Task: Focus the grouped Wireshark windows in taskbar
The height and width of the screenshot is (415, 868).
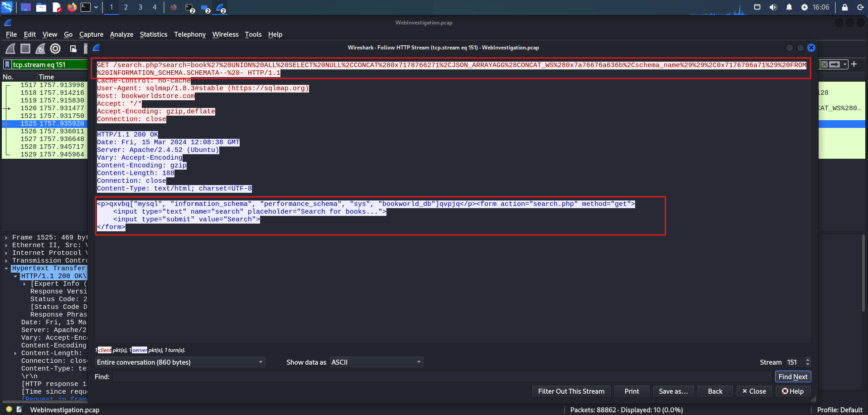Action: point(221,8)
